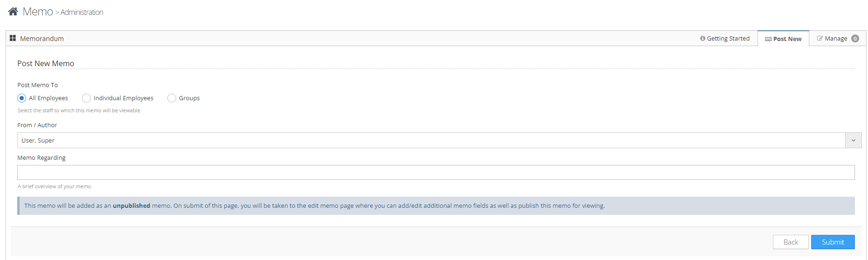
Task: Click the Administration breadcrumb text
Action: pyautogui.click(x=82, y=12)
